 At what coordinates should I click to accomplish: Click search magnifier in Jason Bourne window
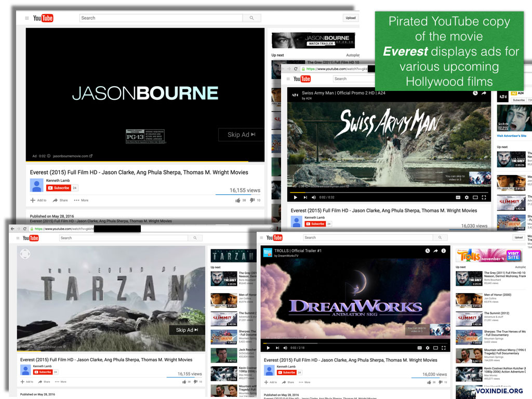pyautogui.click(x=252, y=18)
